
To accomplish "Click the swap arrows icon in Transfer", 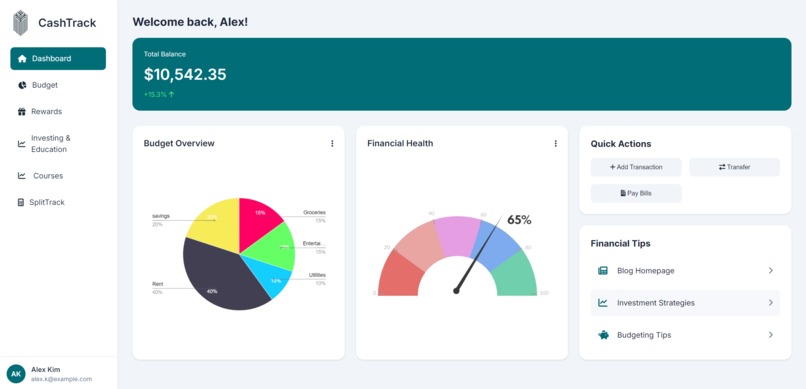I will pyautogui.click(x=722, y=167).
